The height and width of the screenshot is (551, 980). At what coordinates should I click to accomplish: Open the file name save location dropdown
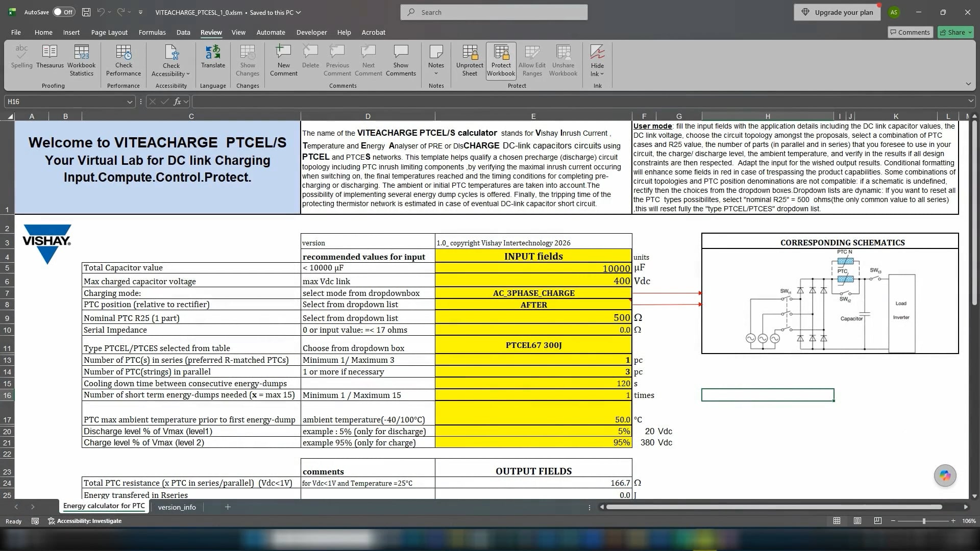click(x=299, y=12)
